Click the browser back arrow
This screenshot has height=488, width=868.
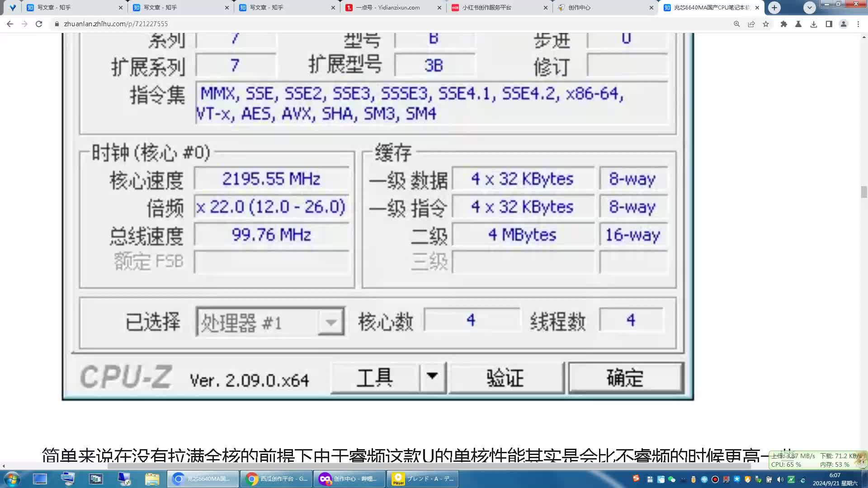pyautogui.click(x=9, y=23)
